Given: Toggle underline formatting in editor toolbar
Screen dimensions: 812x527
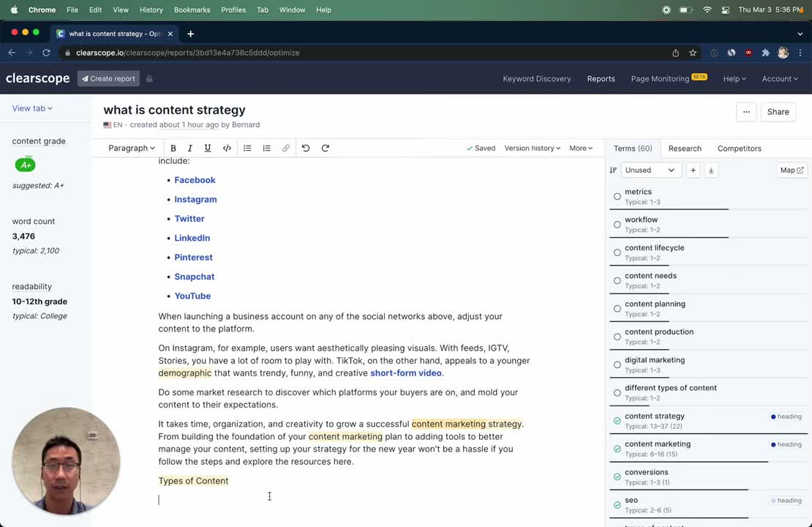Looking at the screenshot, I should [x=208, y=148].
